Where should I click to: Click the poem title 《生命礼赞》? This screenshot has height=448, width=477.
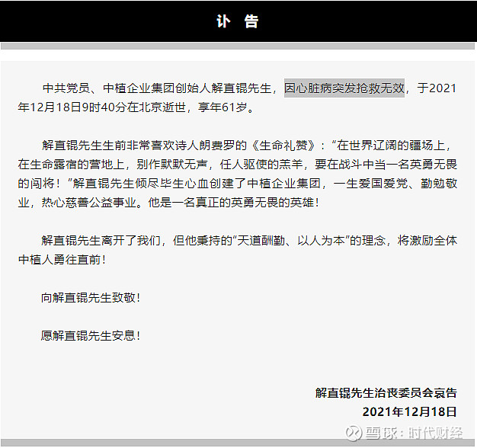click(x=283, y=146)
